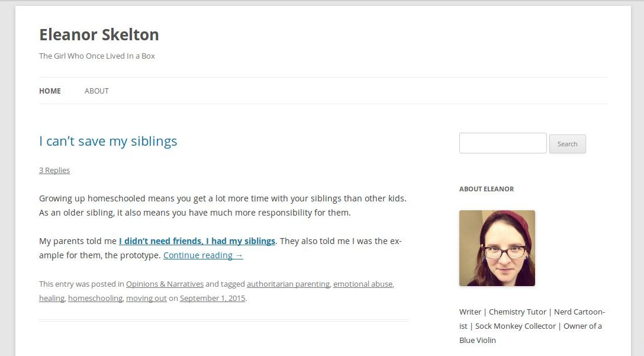Go to the ABOUT page
Screen dimensions: 644x356
coord(96,91)
